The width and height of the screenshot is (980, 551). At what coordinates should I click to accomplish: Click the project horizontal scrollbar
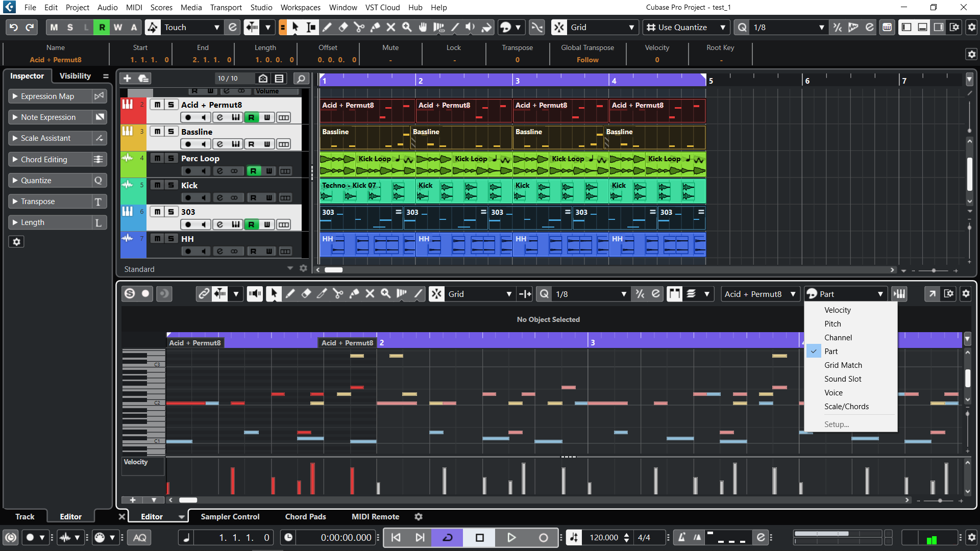click(334, 270)
